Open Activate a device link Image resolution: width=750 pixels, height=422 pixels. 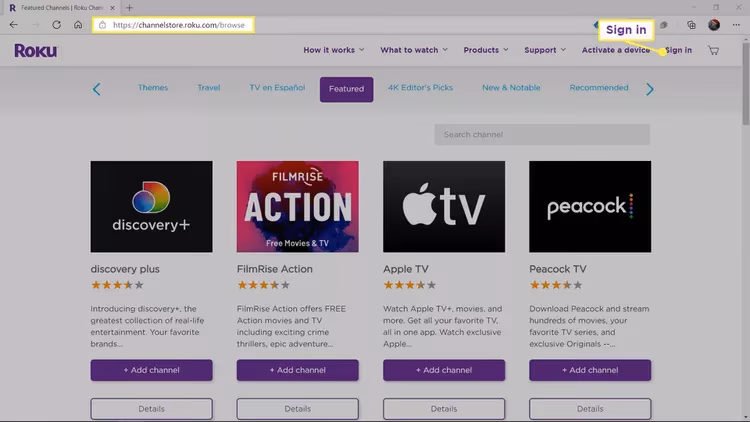(616, 50)
